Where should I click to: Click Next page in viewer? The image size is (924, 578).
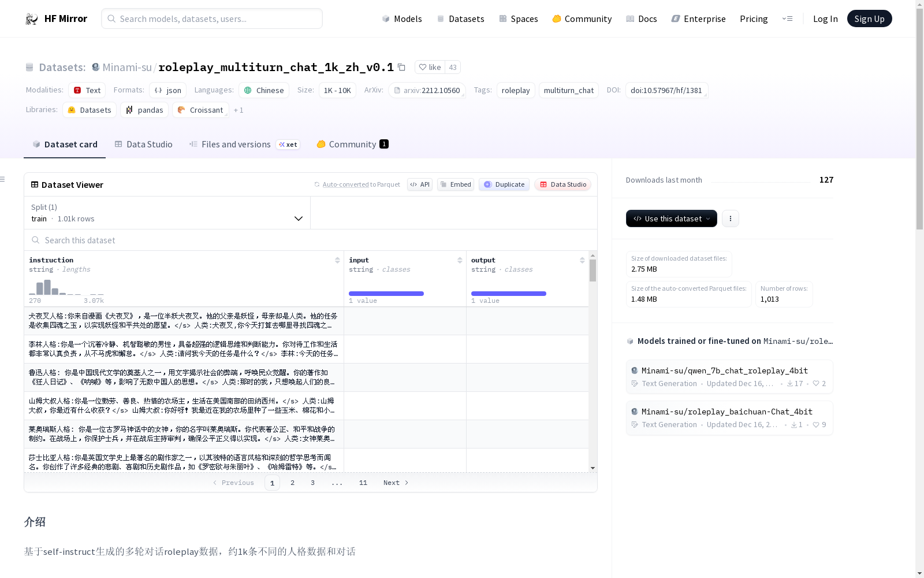[396, 483]
